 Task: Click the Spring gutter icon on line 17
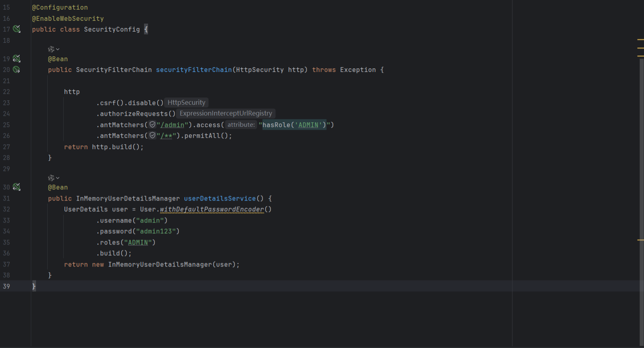(16, 29)
